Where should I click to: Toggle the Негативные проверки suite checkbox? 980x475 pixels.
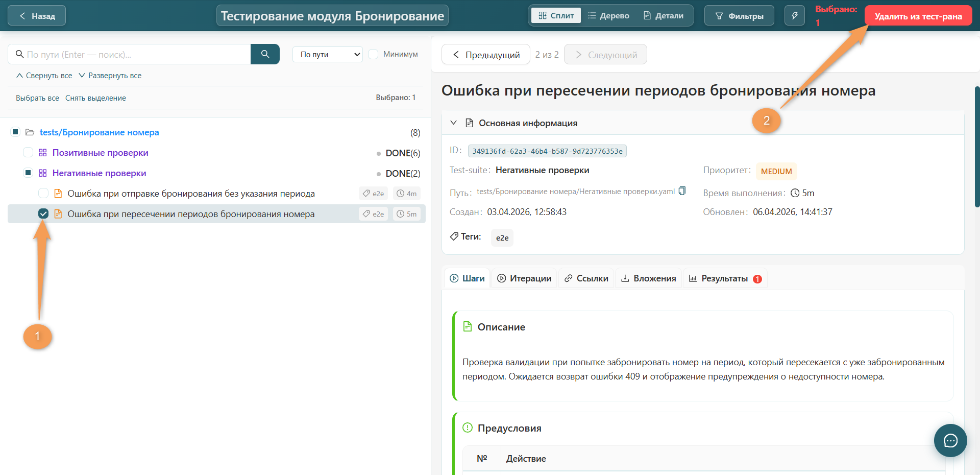tap(28, 173)
